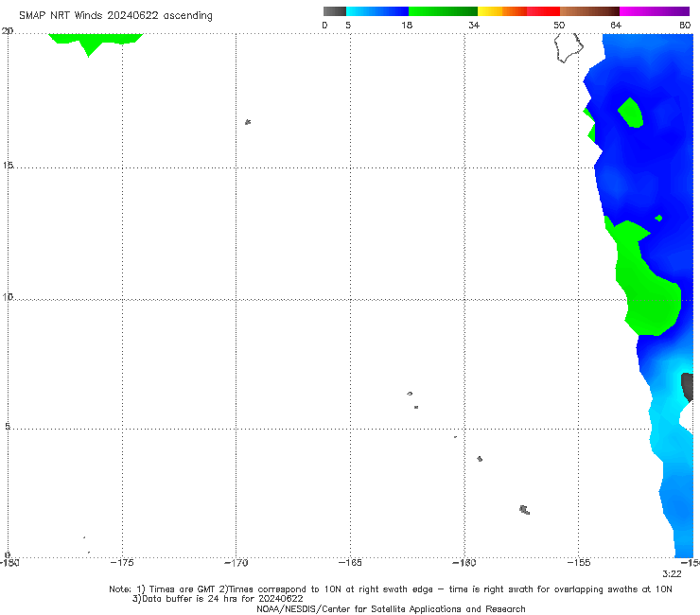
Task: Click the gray 0-5 segment of the colorbar
Action: (335, 11)
